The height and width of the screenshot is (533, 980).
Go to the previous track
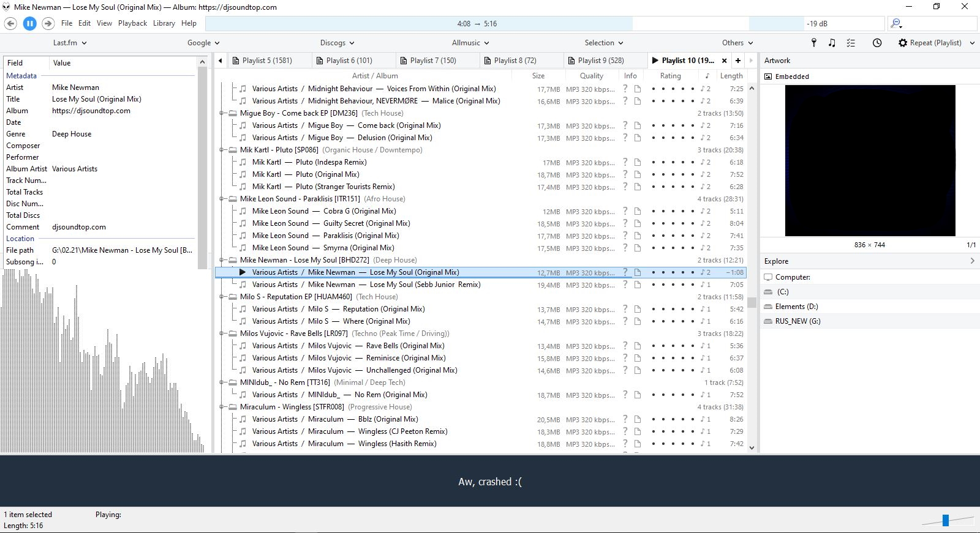tap(10, 23)
